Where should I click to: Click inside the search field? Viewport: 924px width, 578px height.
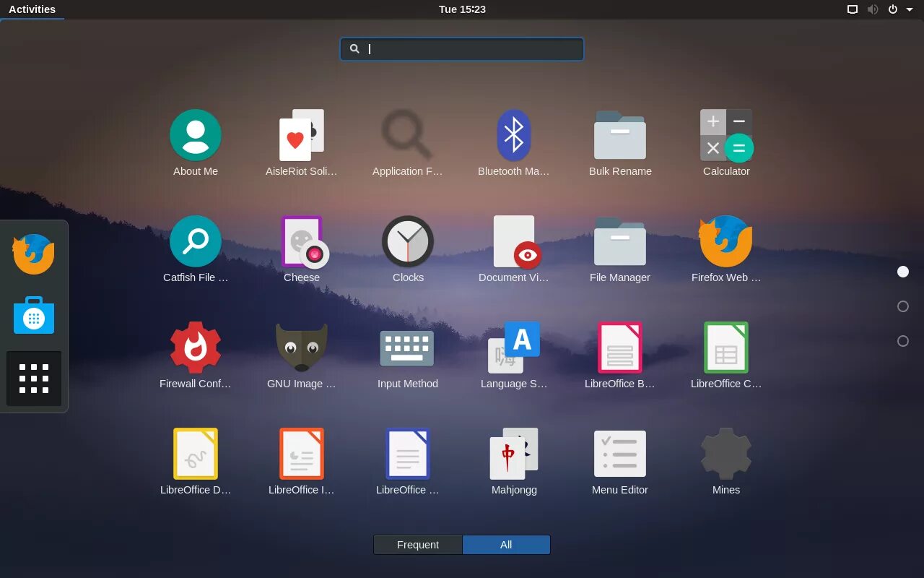(462, 49)
